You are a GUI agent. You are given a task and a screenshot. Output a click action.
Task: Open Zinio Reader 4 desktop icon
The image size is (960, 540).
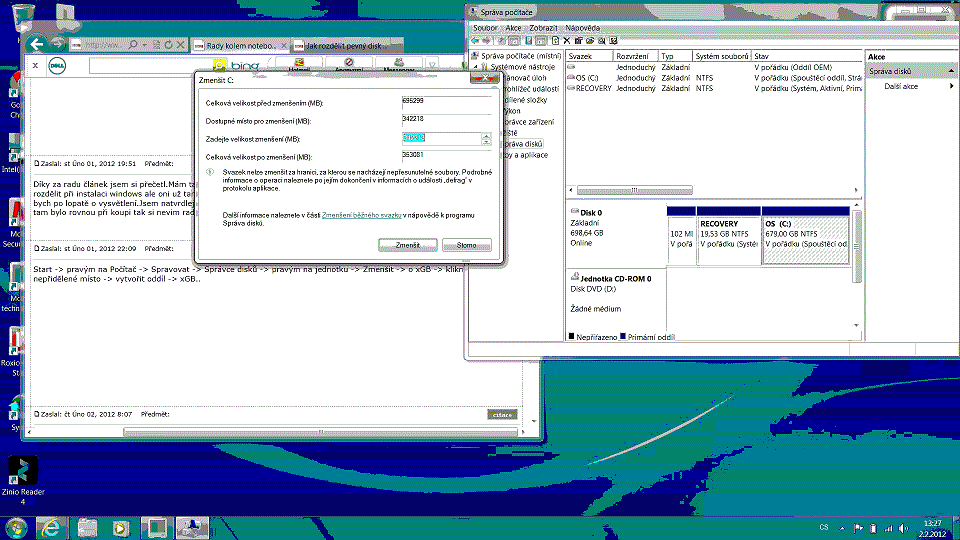[23, 480]
